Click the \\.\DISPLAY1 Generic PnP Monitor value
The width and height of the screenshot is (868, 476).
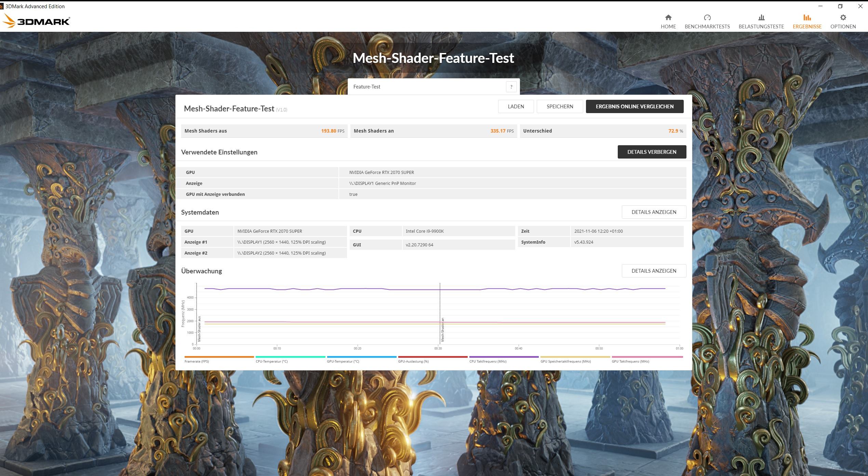[383, 183]
